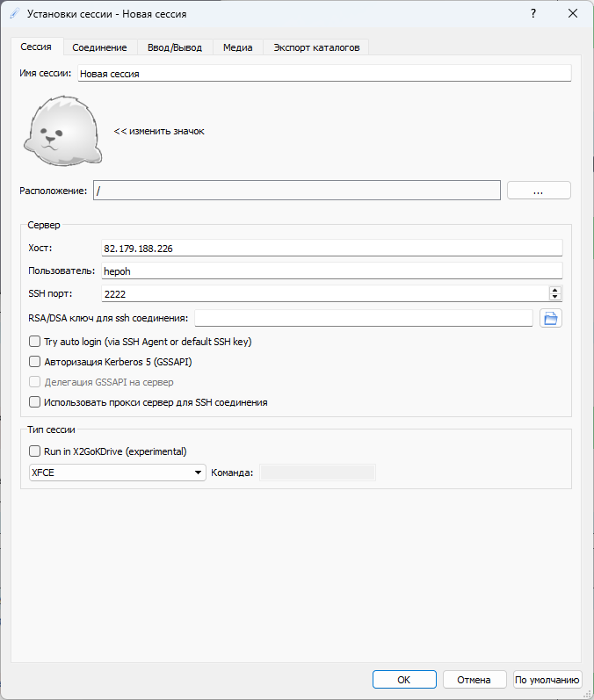Increase SSH port with up arrow

pyautogui.click(x=554, y=290)
